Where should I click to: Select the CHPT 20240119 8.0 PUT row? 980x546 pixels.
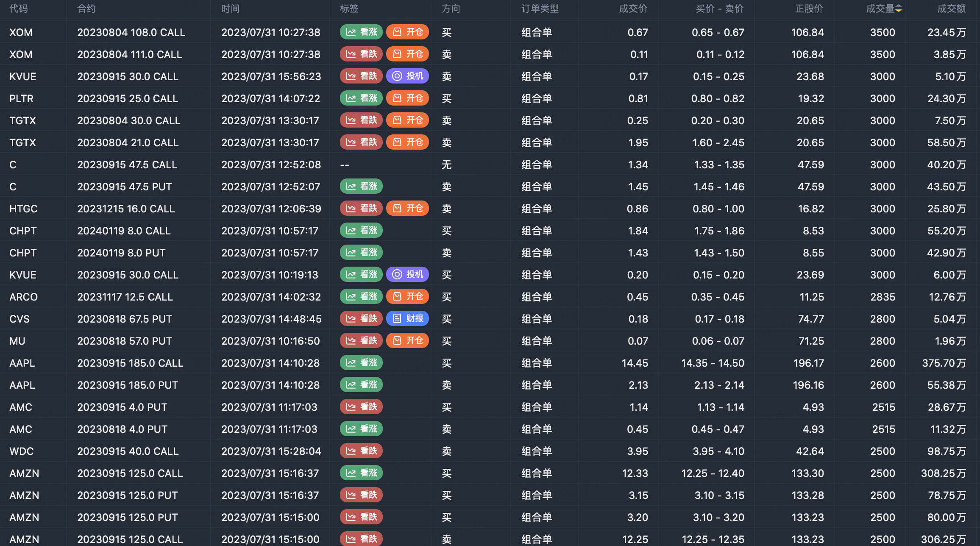click(x=121, y=253)
